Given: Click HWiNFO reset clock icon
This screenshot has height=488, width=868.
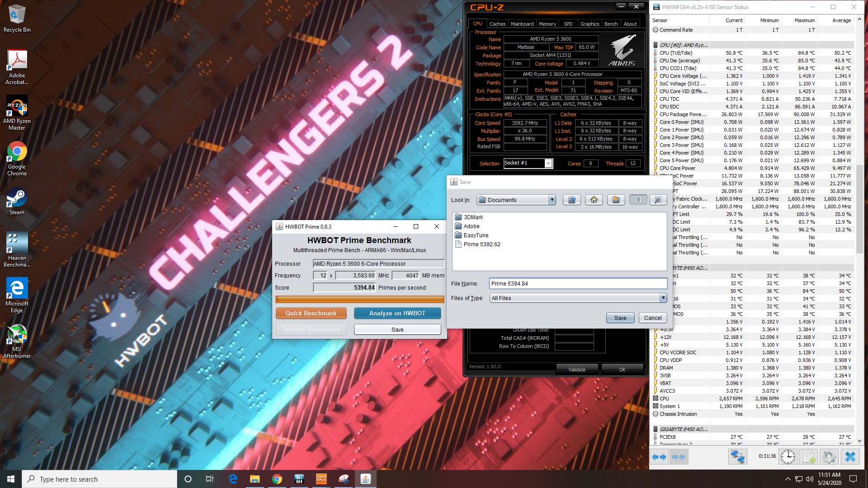Looking at the screenshot, I should click(788, 457).
